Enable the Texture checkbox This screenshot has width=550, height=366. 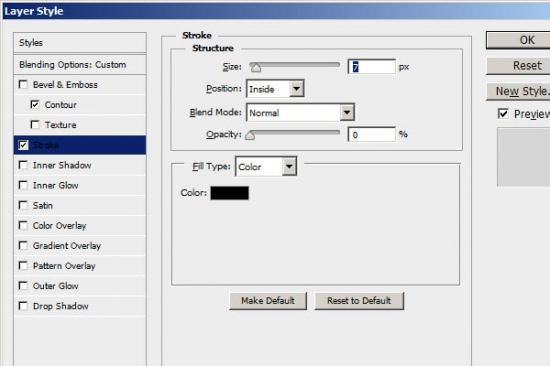(x=35, y=125)
